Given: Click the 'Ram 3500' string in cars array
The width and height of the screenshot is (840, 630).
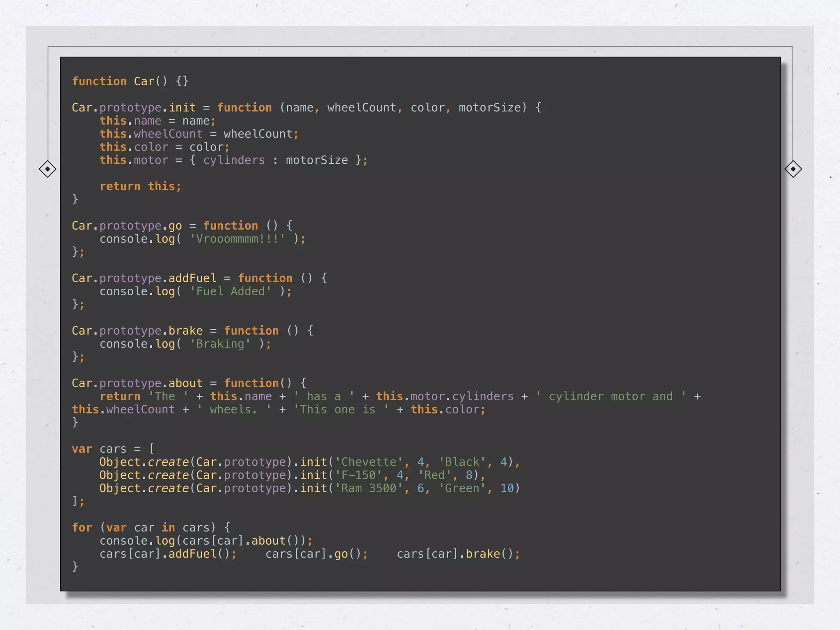Looking at the screenshot, I should tap(369, 488).
